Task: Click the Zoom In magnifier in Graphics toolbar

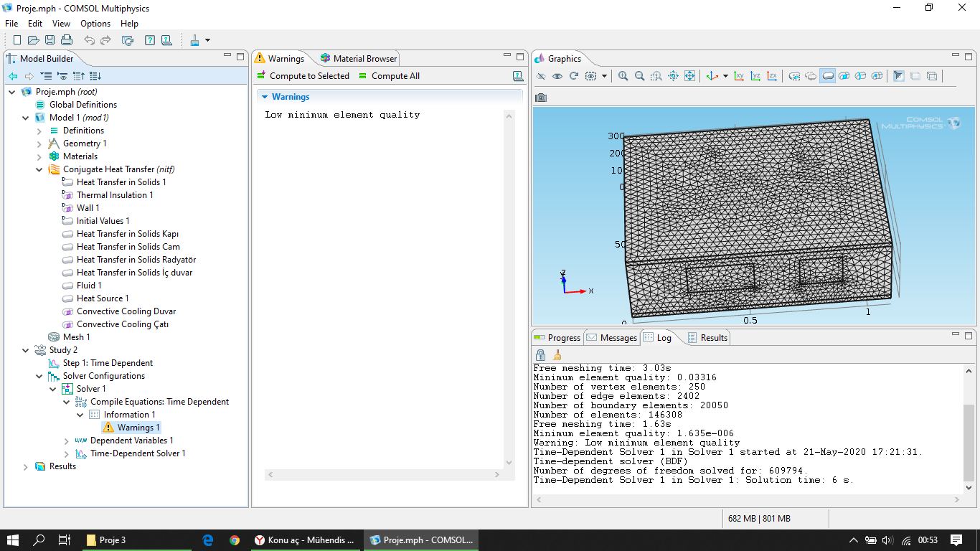Action: coord(623,76)
